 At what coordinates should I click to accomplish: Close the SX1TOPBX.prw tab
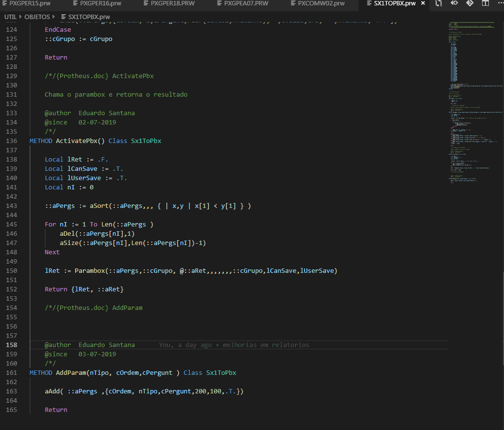[423, 4]
